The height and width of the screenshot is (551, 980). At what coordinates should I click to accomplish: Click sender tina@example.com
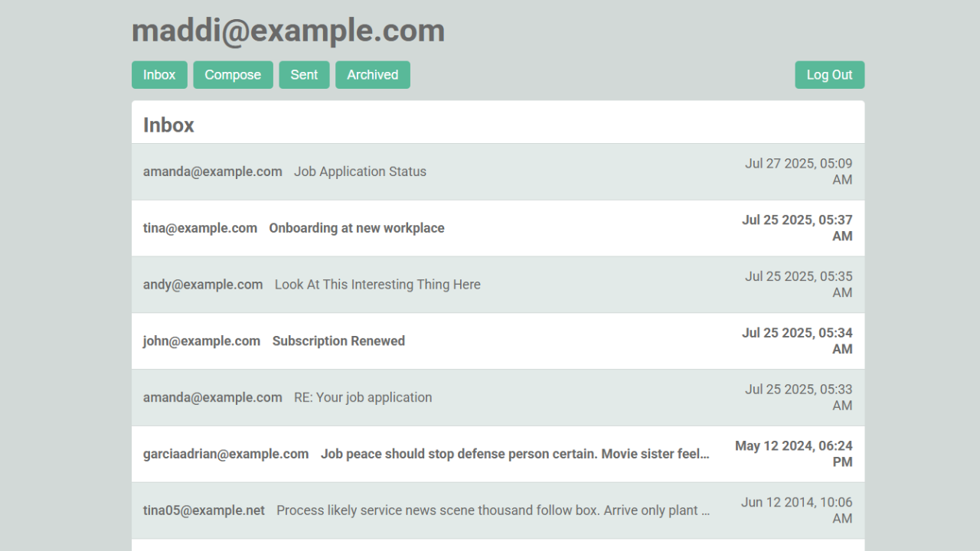200,228
